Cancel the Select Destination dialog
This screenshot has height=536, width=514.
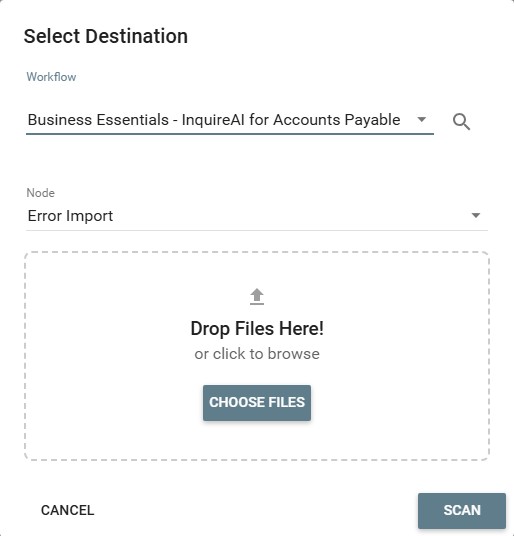click(x=67, y=510)
